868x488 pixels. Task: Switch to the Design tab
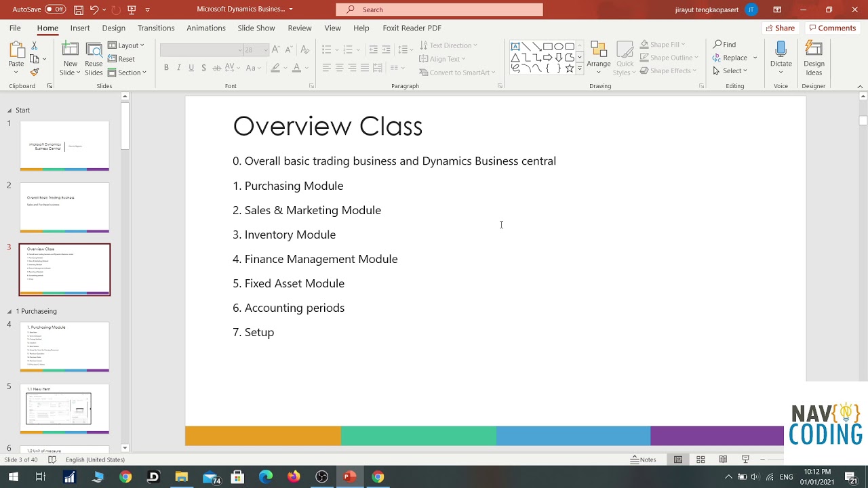tap(114, 28)
